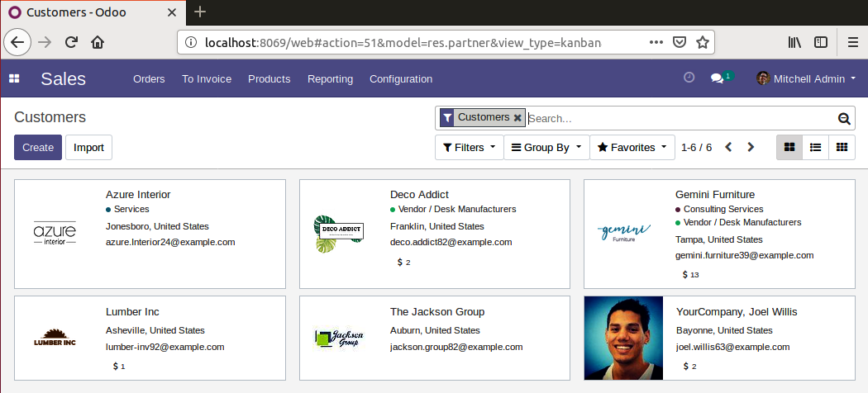Open Deco Addict logo thumbnail
The height and width of the screenshot is (393, 868).
click(x=339, y=234)
